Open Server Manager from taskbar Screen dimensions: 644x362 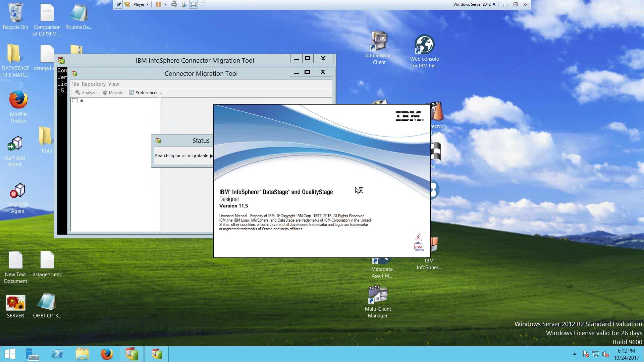(x=33, y=354)
